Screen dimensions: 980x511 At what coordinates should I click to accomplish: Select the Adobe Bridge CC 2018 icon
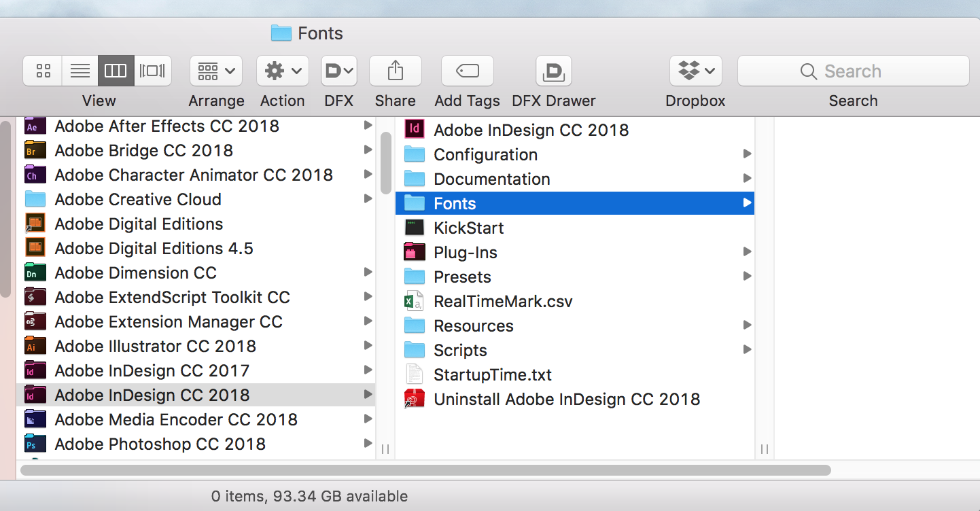(35, 151)
